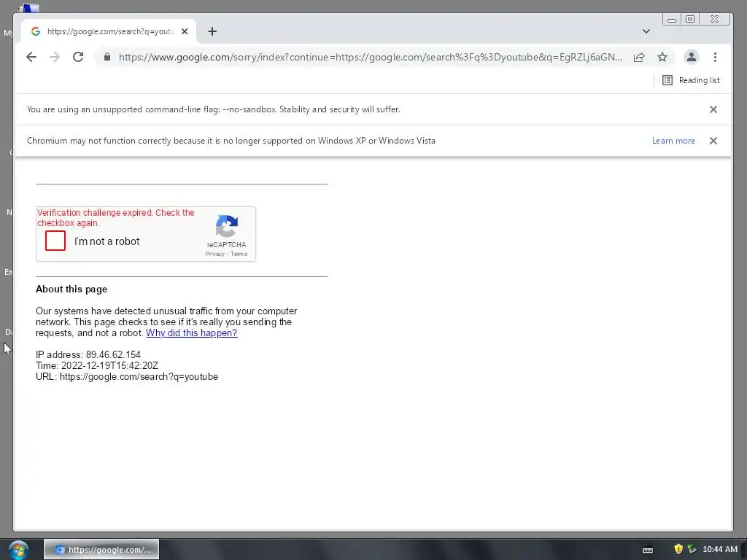Click the network tray icon
747x560 pixels.
click(x=692, y=549)
